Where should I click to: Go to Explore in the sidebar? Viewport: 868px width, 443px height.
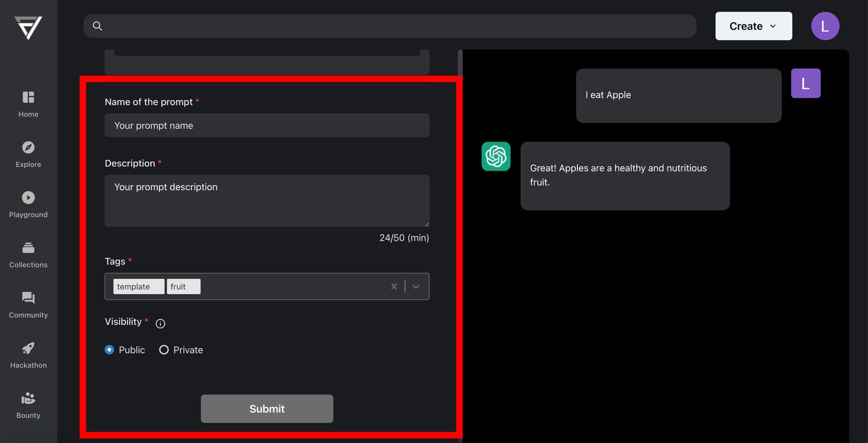(28, 154)
